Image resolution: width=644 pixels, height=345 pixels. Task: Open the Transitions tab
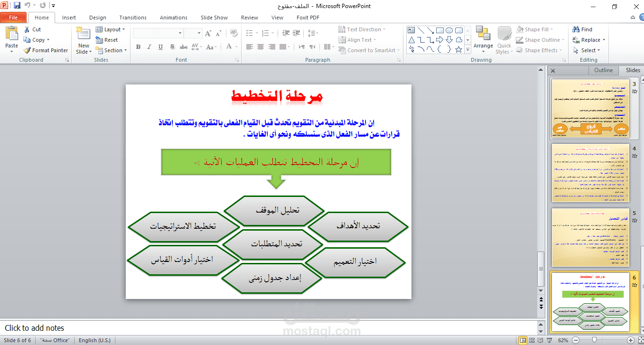[x=133, y=18]
